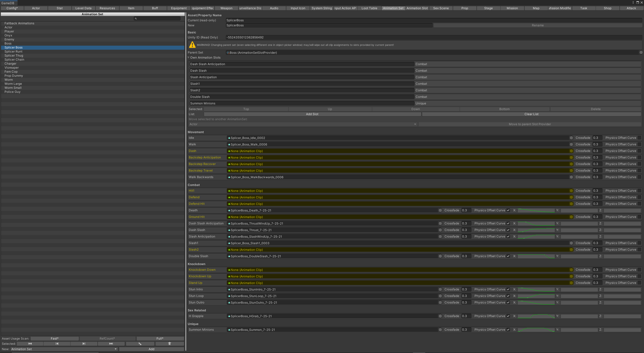
Task: Open clip picker for Idle animation
Action: (571, 138)
